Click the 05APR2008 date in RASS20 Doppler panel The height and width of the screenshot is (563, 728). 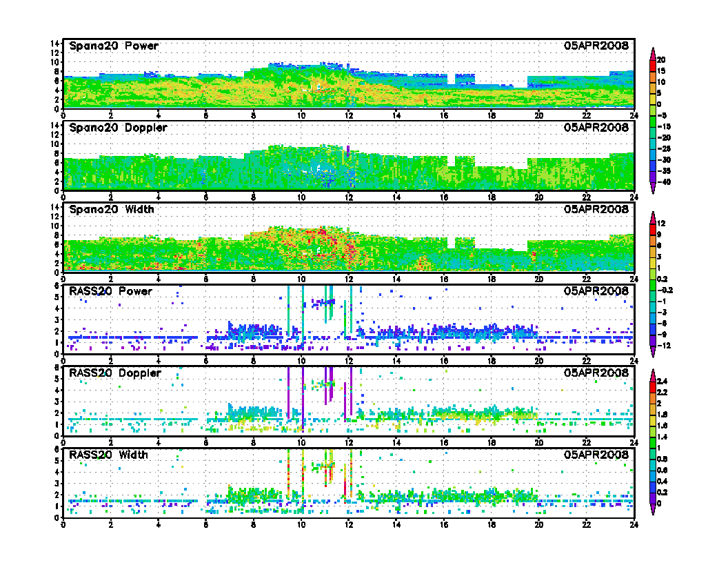click(596, 373)
